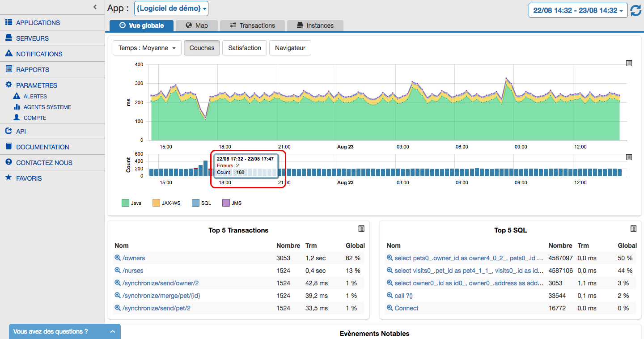This screenshot has width=644, height=339.
Task: Click magnifier icon next to /owners
Action: [118, 258]
